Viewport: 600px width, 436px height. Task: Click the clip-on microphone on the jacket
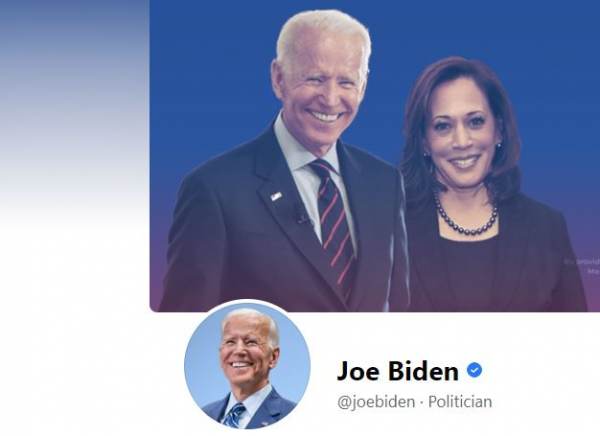(302, 218)
